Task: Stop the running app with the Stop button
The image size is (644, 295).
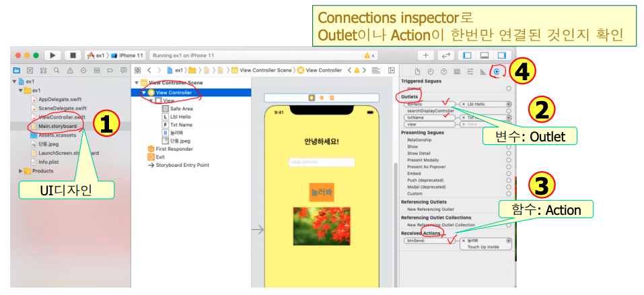Action: 73,55
